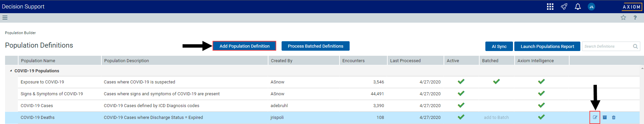Collapse the COVID-19 Populations group
This screenshot has height=124, width=644.
point(11,71)
